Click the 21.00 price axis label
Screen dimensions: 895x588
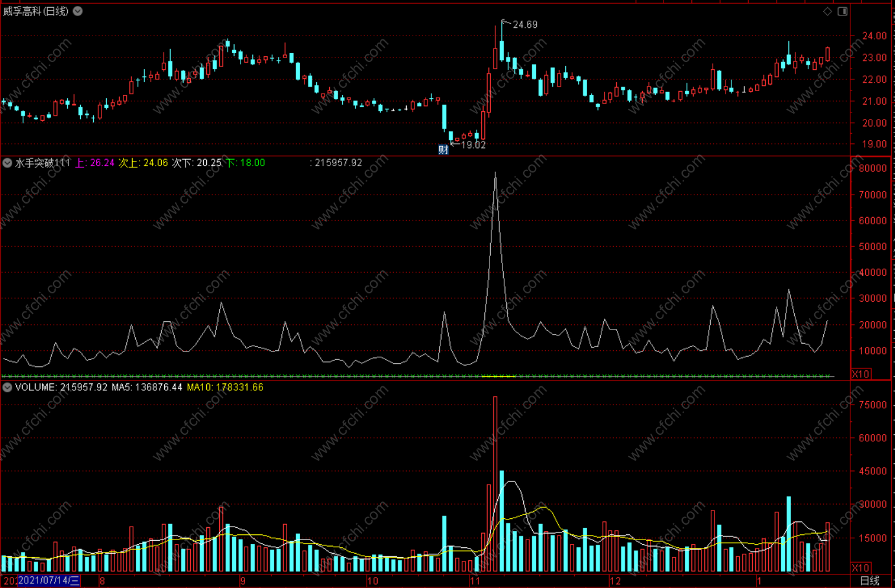point(874,101)
